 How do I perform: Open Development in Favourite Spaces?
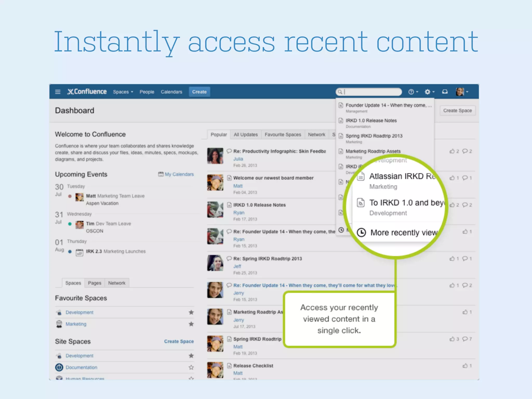click(x=79, y=312)
